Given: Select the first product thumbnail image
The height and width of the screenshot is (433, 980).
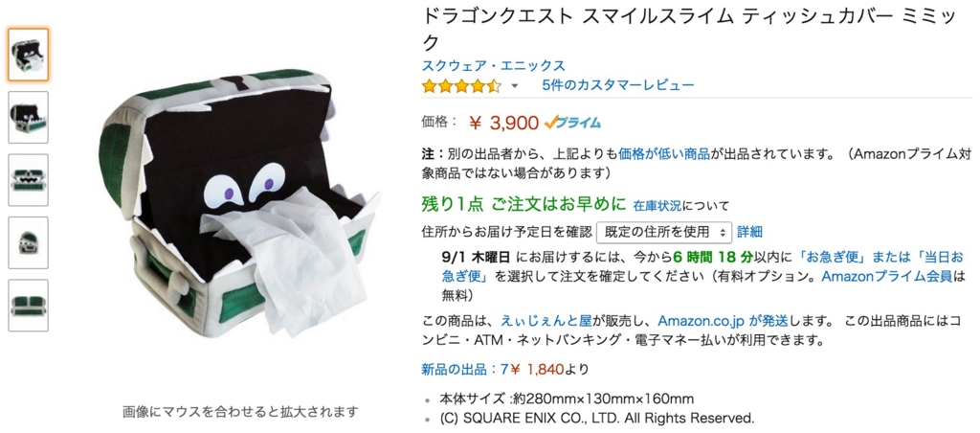Looking at the screenshot, I should (28, 55).
